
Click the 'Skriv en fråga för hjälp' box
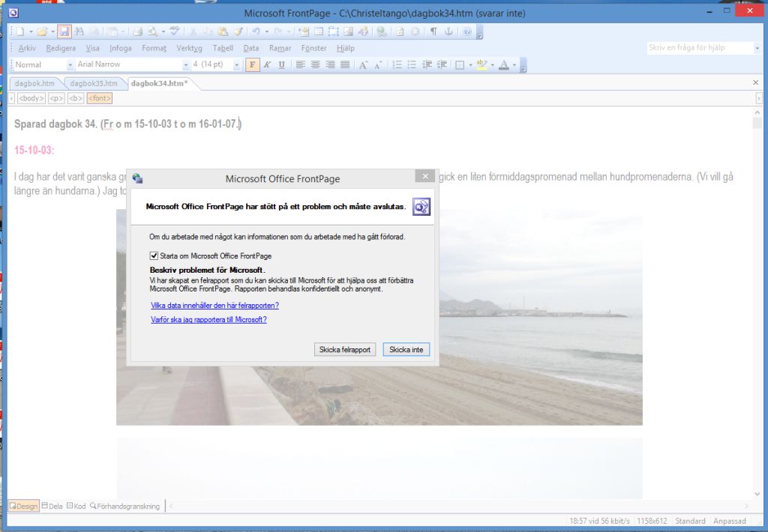(x=700, y=47)
